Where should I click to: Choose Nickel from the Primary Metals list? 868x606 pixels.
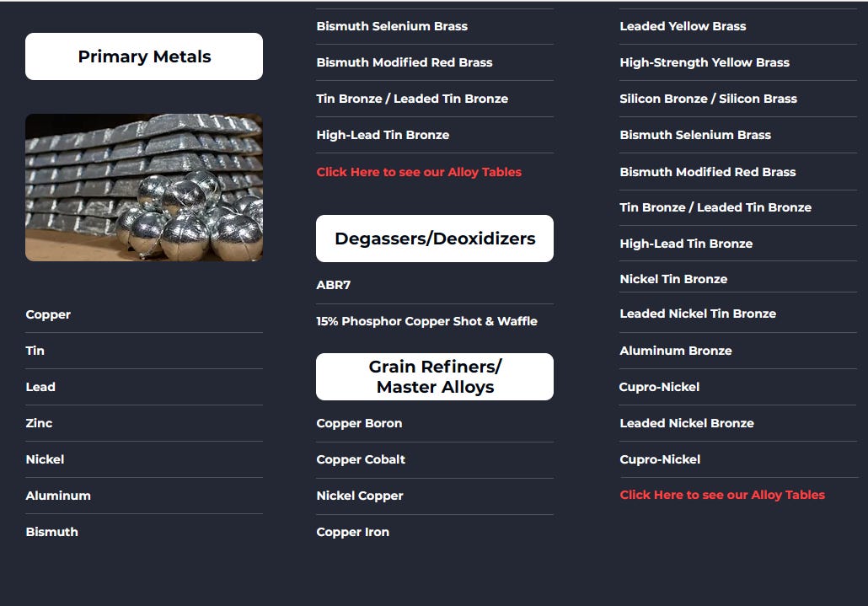(x=45, y=459)
